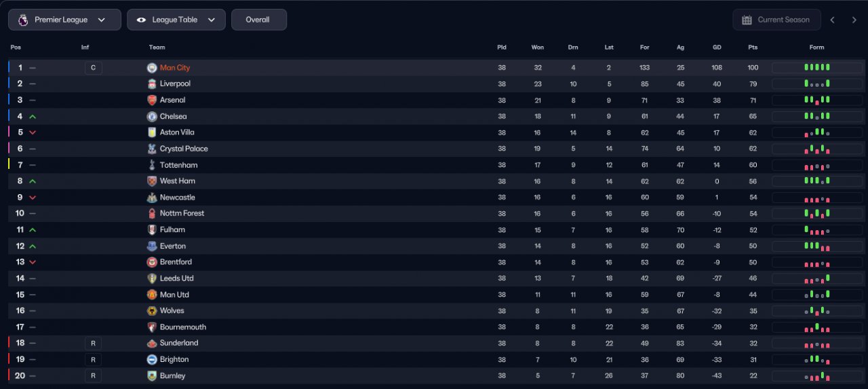This screenshot has width=868, height=389.
Task: Go to the next season arrow
Action: coord(854,20)
